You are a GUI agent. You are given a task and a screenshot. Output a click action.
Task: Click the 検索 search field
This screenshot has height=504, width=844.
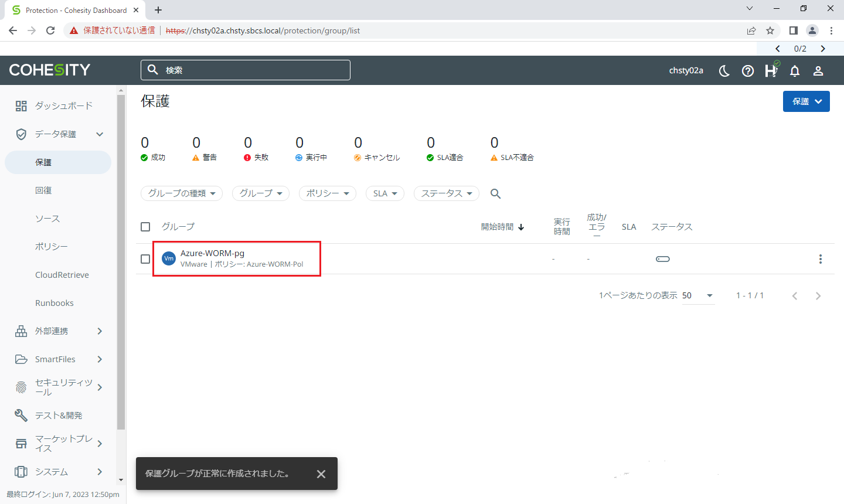point(246,70)
